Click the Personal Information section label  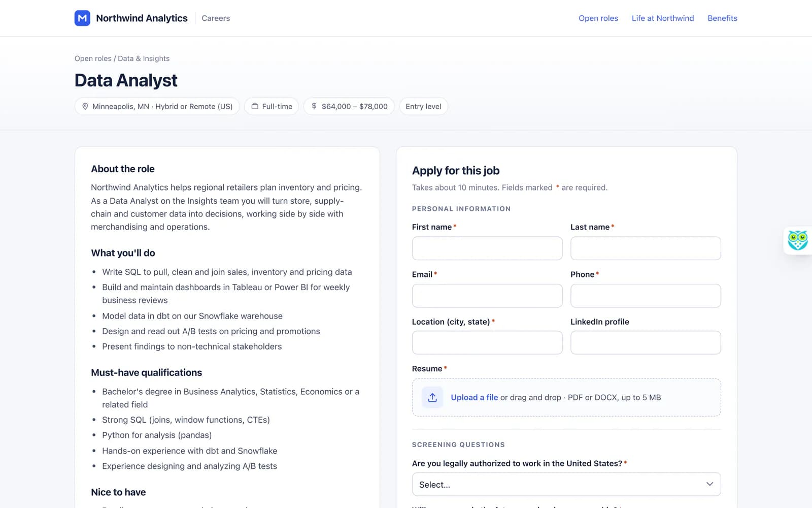461,209
